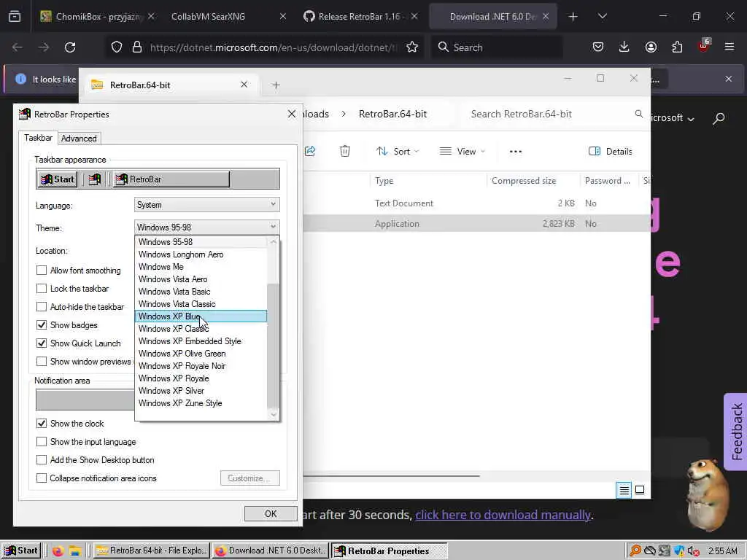This screenshot has width=747, height=560.
Task: Click the cloud sync-off tray icon
Action: [x=650, y=551]
